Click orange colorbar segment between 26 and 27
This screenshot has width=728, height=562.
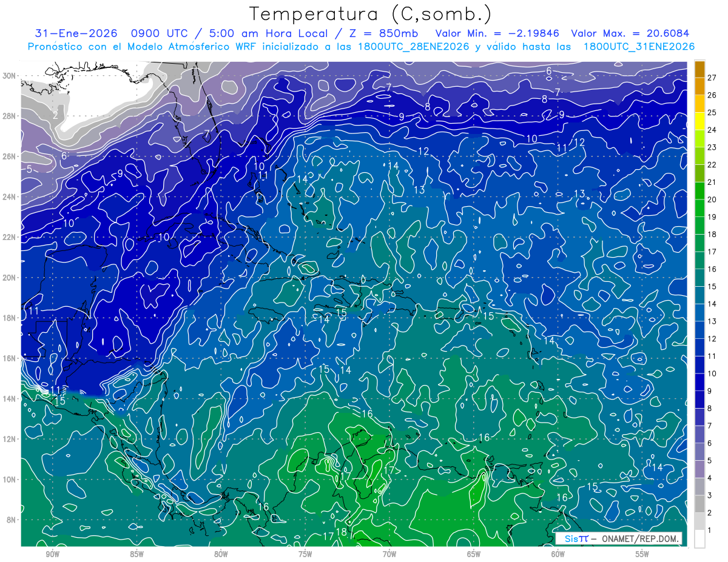(699, 86)
